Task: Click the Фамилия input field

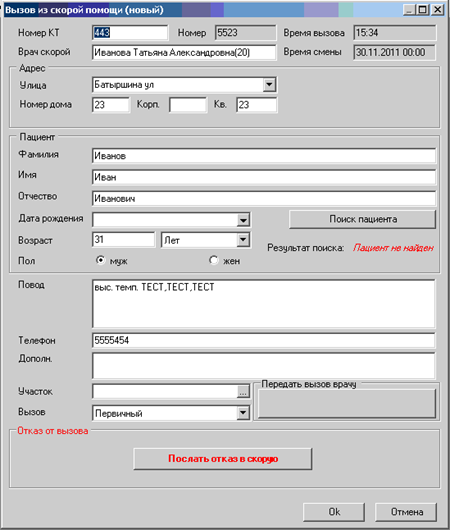Action: pyautogui.click(x=264, y=156)
